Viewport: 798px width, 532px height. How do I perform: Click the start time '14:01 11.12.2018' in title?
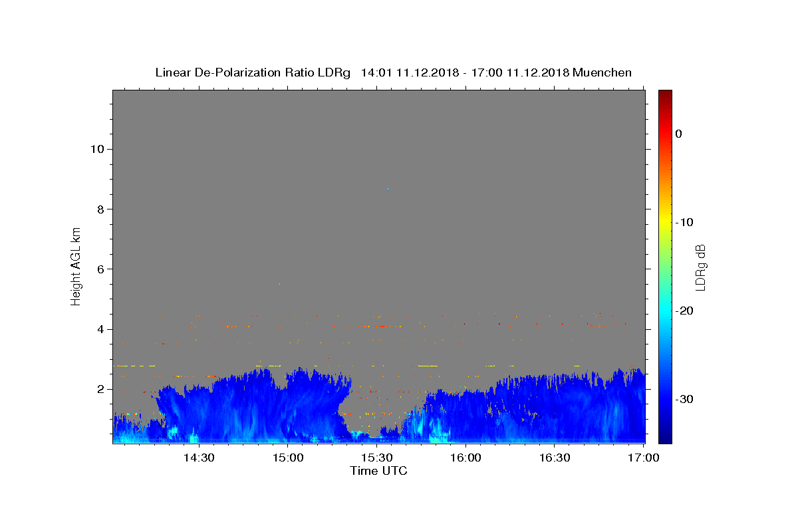coord(409,72)
